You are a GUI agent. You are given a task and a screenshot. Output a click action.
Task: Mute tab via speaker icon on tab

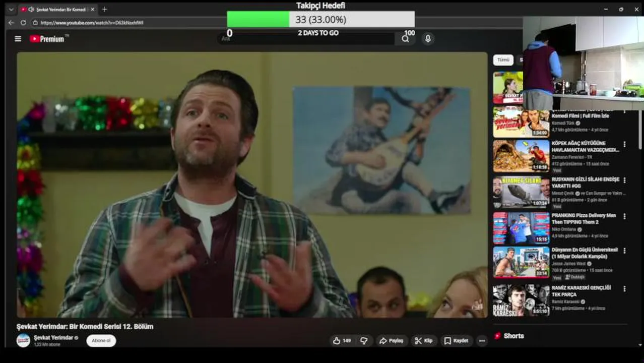31,10
